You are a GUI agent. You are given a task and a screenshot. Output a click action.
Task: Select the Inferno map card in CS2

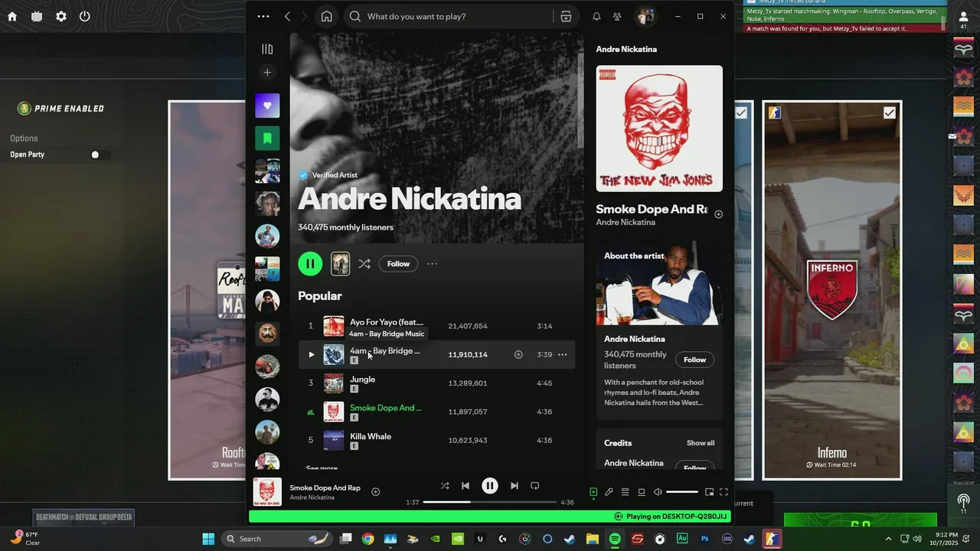point(832,291)
